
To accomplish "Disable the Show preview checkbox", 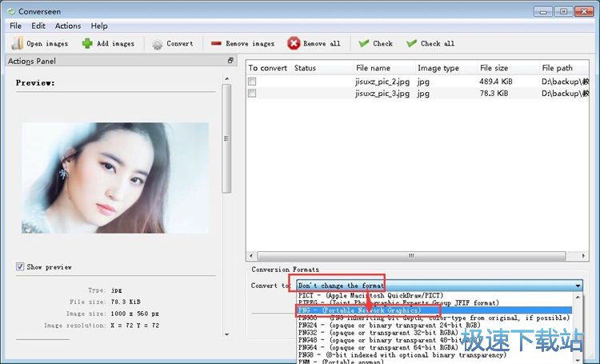I will (20, 266).
